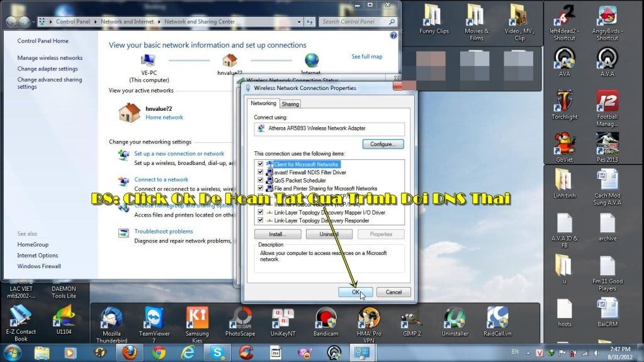Uncheck Link-Layer Topology Discovery Responder
The image size is (644, 362).
pyautogui.click(x=261, y=221)
